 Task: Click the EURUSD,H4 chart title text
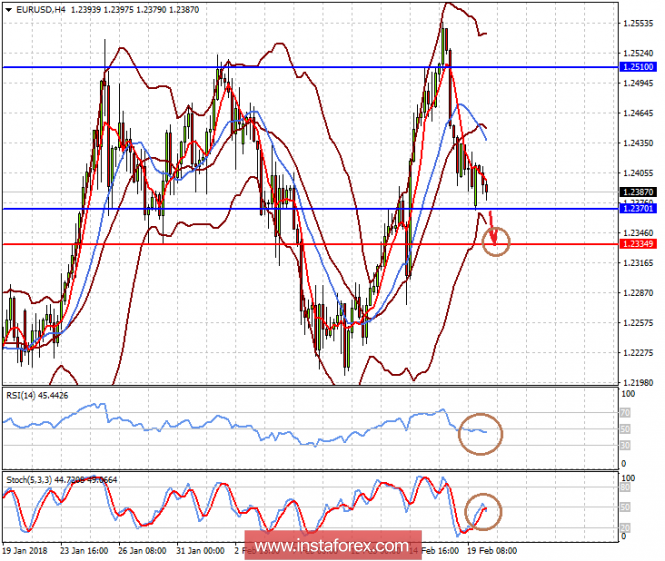(39, 8)
